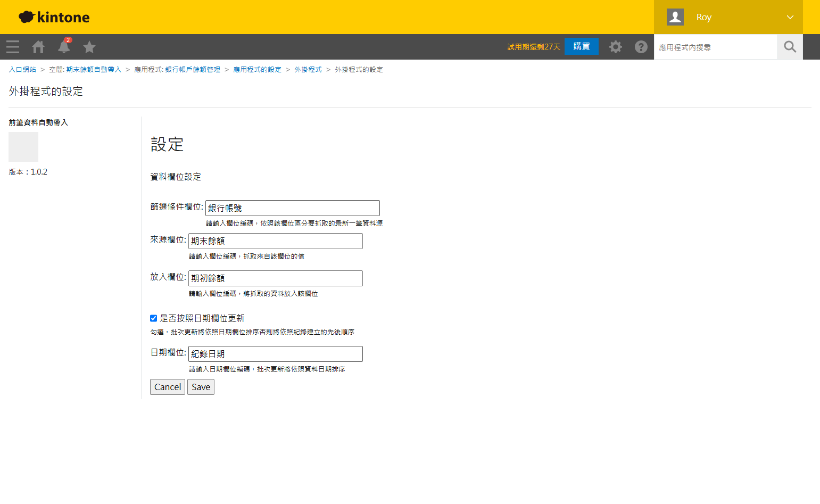
Task: Open the help question mark icon
Action: click(641, 47)
